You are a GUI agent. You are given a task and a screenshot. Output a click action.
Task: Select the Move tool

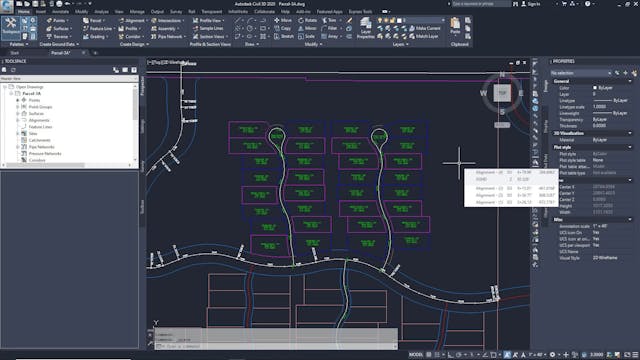(283, 20)
